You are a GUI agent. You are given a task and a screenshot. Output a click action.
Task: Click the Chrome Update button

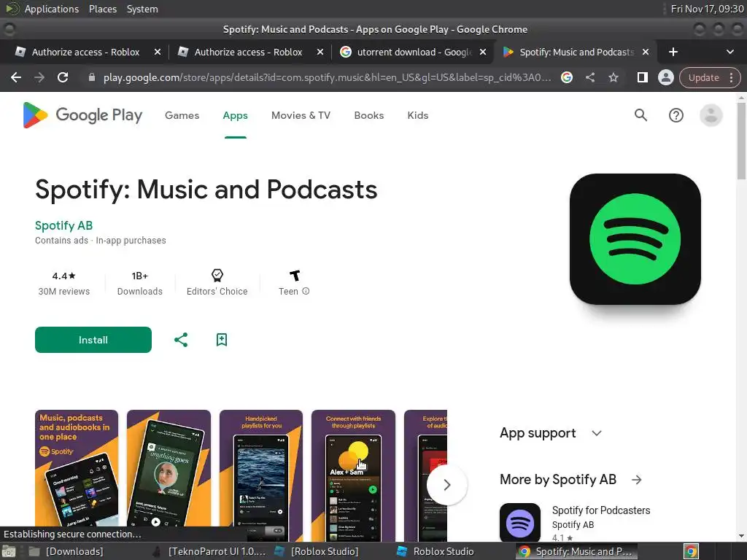(x=704, y=77)
